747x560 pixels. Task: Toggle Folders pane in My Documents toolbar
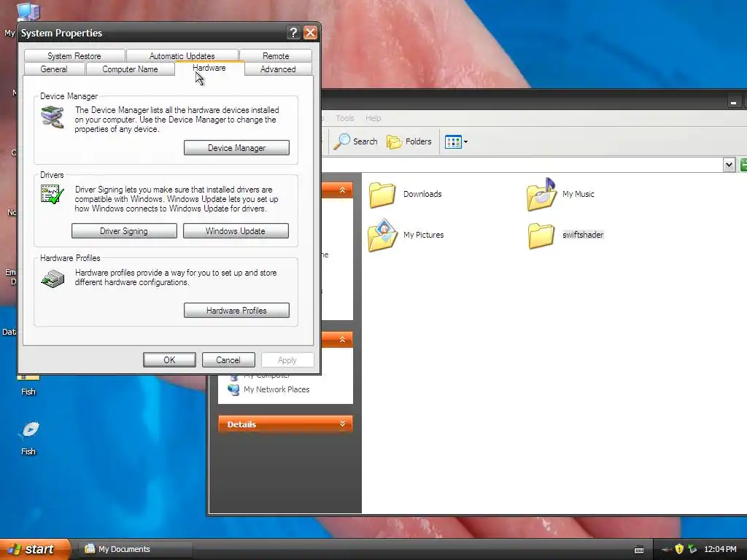(409, 141)
